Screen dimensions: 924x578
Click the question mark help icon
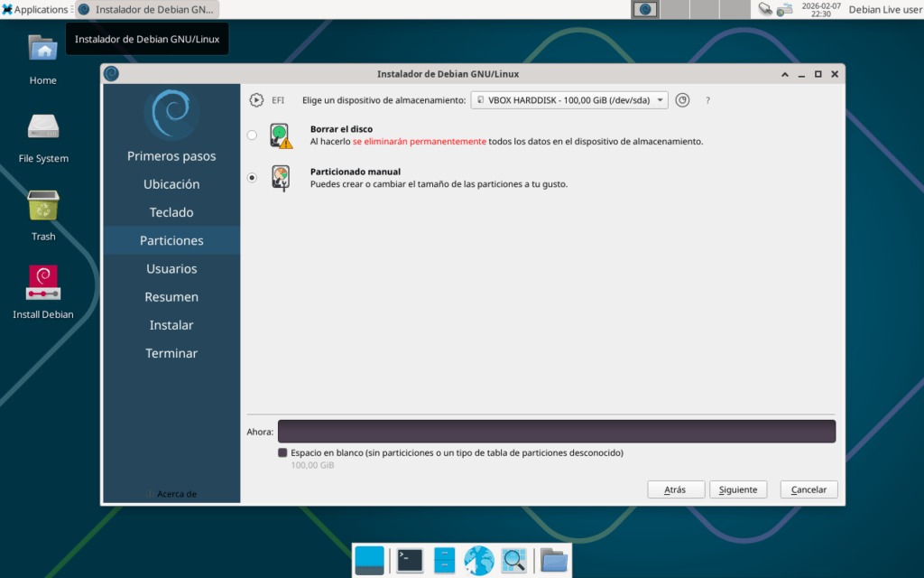(707, 100)
